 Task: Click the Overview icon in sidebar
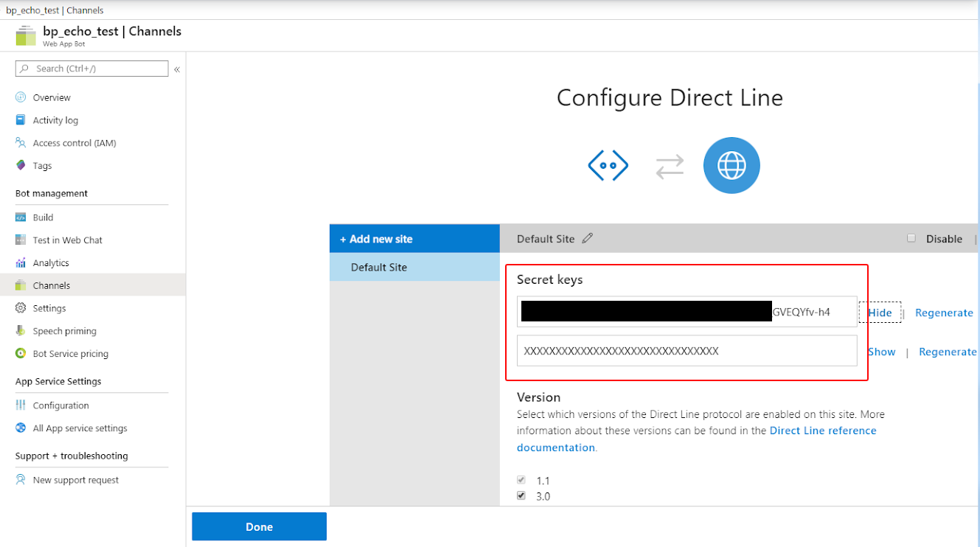click(21, 97)
